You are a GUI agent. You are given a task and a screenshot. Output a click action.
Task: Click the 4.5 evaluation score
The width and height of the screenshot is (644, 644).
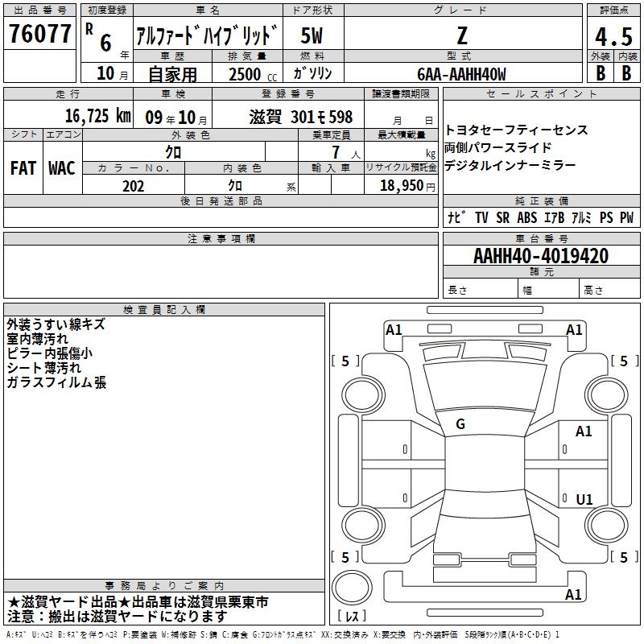[x=613, y=36]
